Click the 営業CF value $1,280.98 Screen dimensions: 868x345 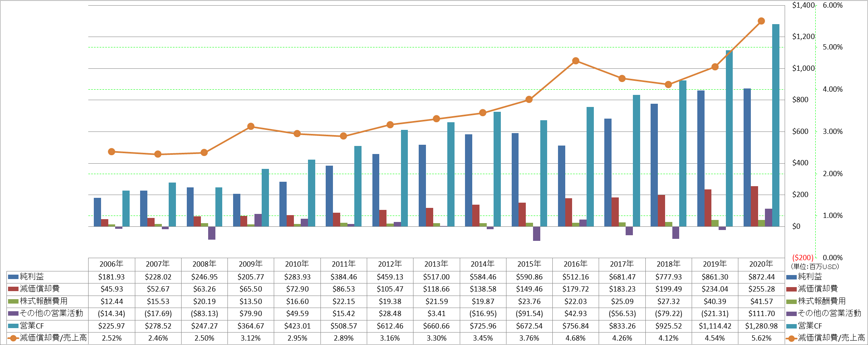coord(761,326)
